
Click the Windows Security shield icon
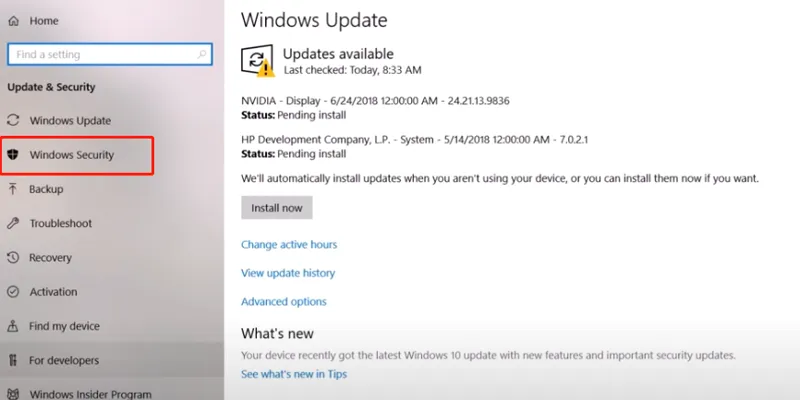13,155
